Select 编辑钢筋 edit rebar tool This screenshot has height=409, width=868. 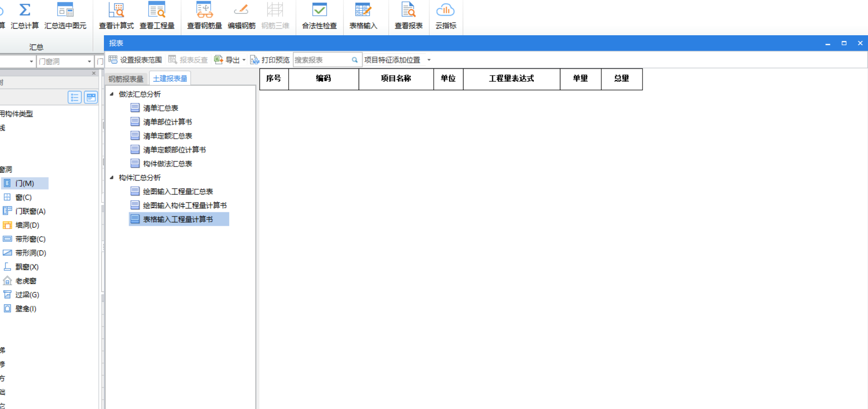[x=241, y=16]
